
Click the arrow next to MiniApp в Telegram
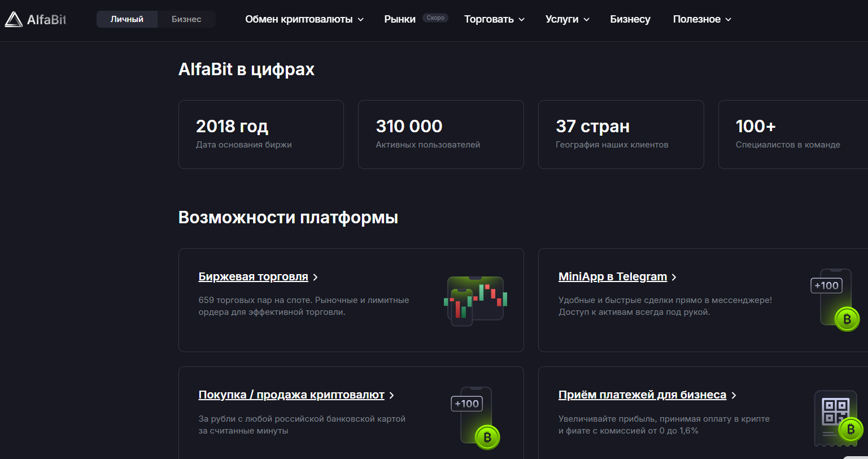[674, 277]
